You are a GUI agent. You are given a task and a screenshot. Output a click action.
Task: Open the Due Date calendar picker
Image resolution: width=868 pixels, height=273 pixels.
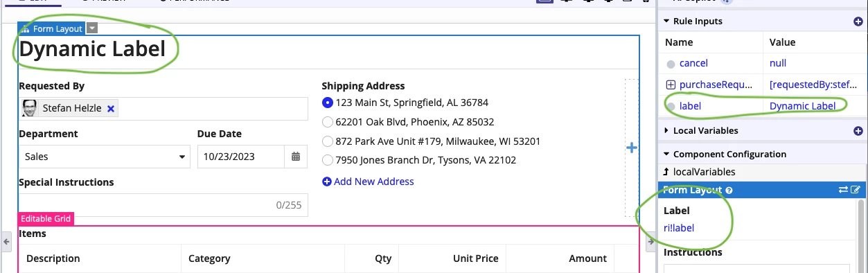(x=296, y=157)
